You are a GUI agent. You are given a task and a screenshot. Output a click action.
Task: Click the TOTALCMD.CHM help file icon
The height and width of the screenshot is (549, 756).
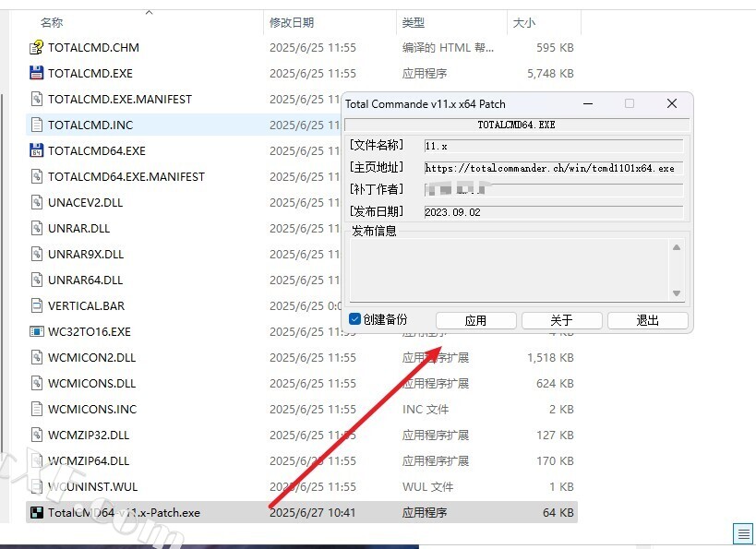(37, 48)
